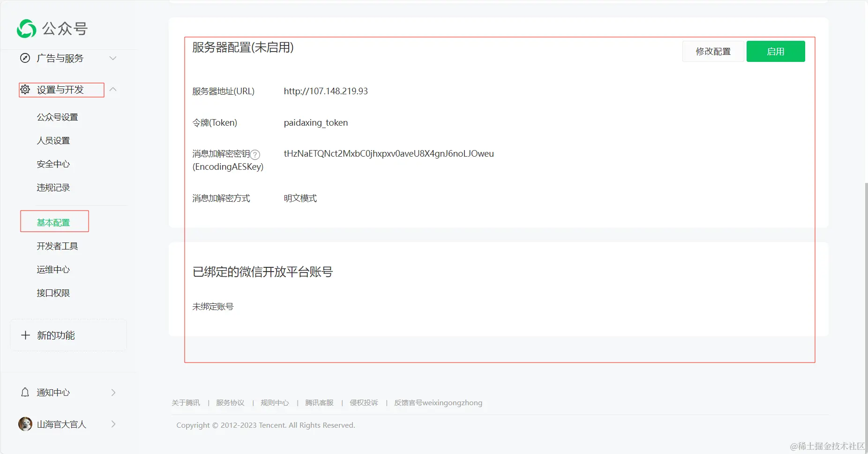Select the 广告与服务 menu label
Viewport: 868px width, 454px height.
click(x=60, y=58)
